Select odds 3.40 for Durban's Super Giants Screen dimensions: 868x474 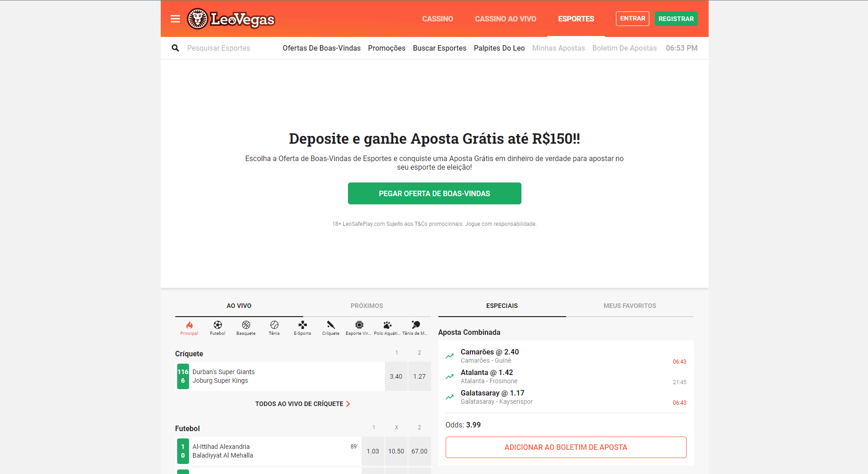[396, 376]
